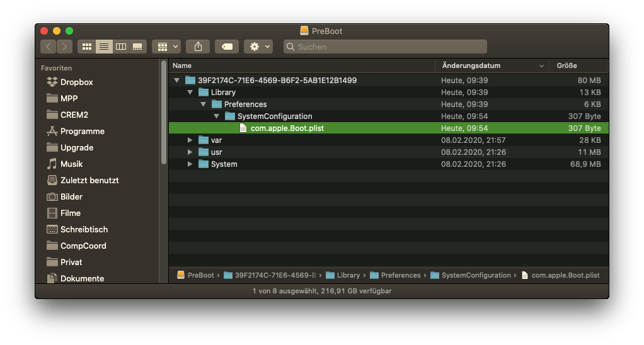Click the Suchen search field
The width and height of the screenshot is (644, 345).
pyautogui.click(x=385, y=47)
